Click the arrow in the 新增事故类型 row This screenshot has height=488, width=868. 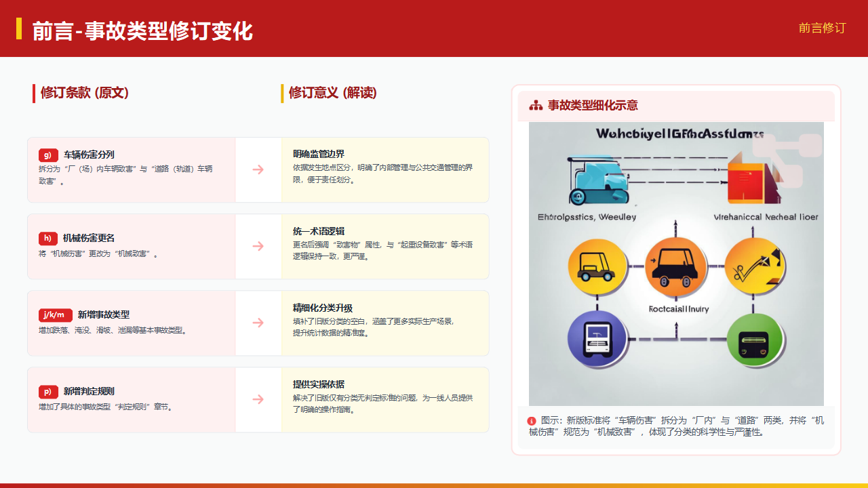pyautogui.click(x=258, y=323)
